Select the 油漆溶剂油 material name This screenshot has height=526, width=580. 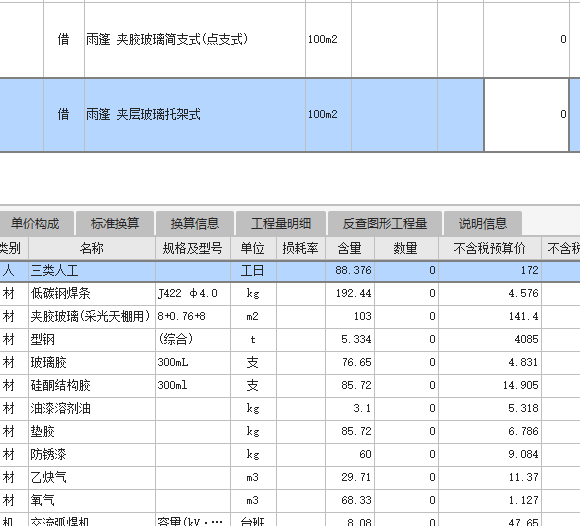[x=61, y=408]
